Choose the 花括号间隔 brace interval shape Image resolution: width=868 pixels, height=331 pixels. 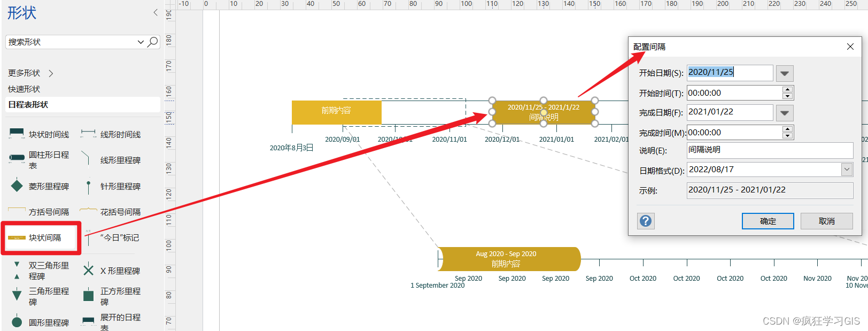click(111, 212)
